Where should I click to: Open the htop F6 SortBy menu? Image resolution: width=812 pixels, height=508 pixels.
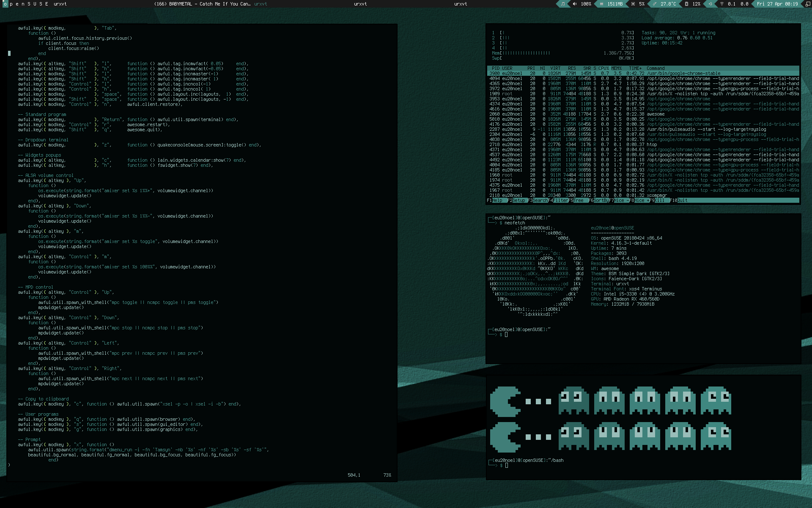pos(599,201)
